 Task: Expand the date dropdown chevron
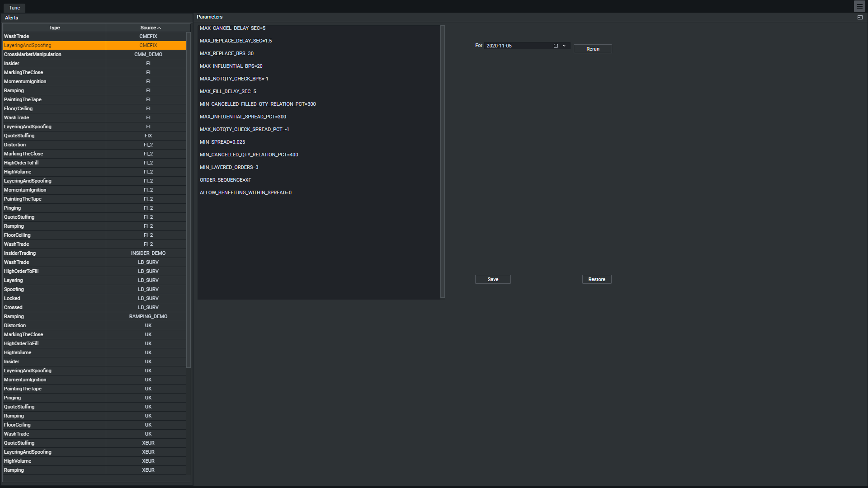[564, 46]
